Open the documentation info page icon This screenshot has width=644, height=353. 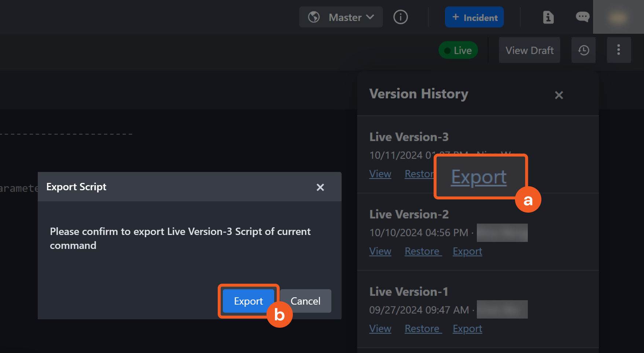[x=548, y=17]
